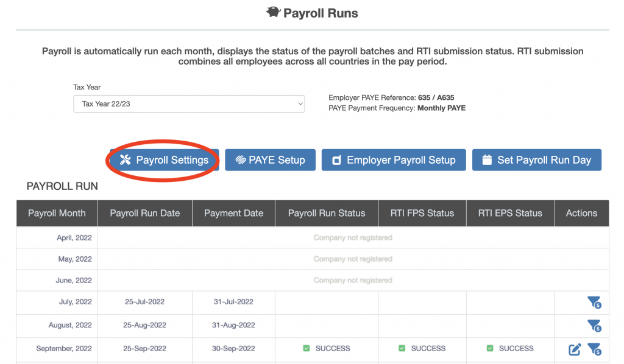Image resolution: width=624 pixels, height=364 pixels.
Task: Open the Tax Year 22/23 dropdown
Action: click(189, 104)
